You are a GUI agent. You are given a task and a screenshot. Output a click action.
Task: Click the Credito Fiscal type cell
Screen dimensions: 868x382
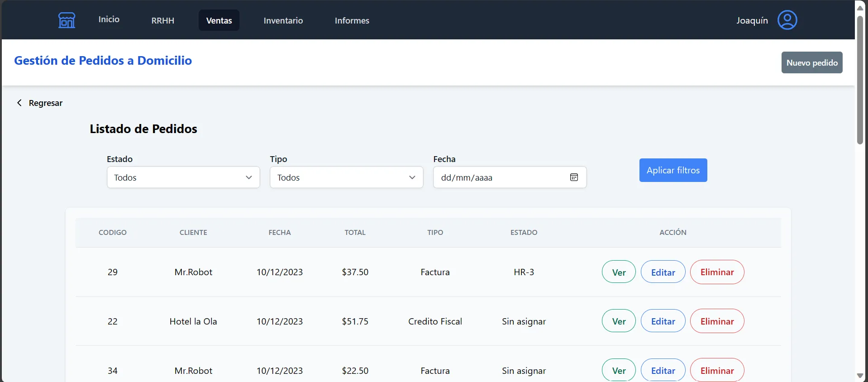pyautogui.click(x=435, y=321)
